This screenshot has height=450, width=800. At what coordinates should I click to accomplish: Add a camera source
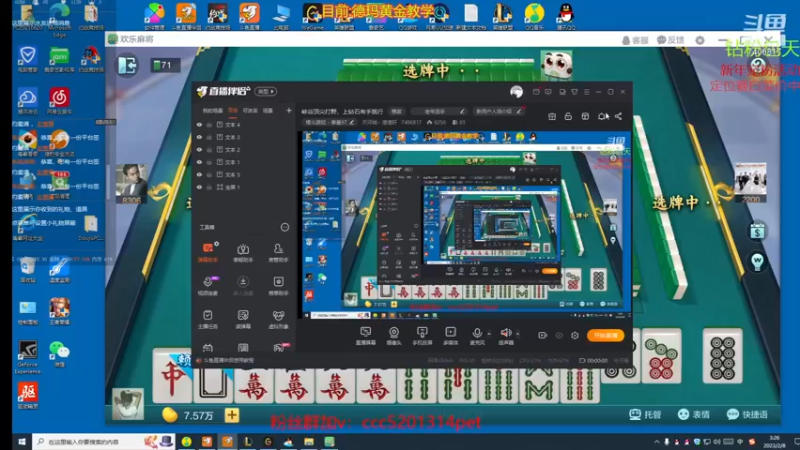pyautogui.click(x=394, y=336)
